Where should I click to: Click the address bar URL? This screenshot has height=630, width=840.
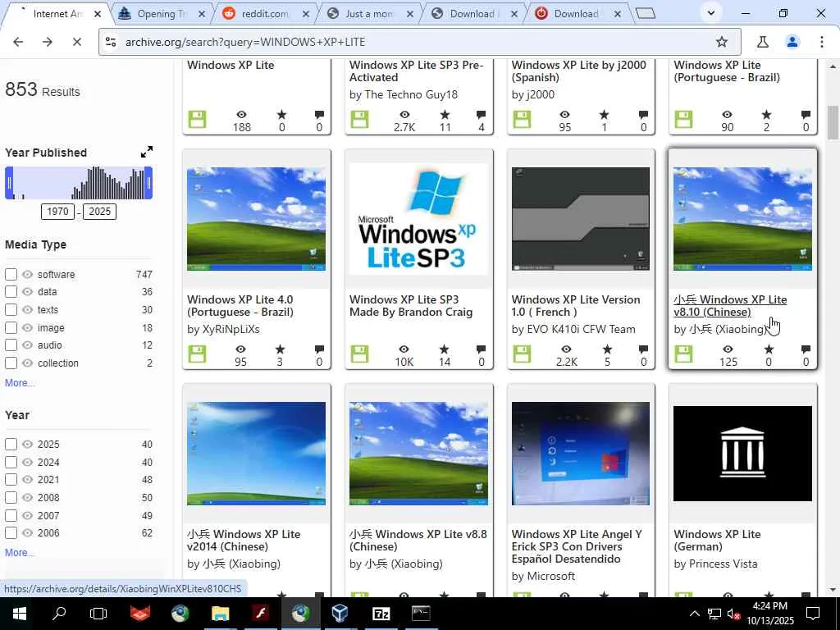coord(244,42)
